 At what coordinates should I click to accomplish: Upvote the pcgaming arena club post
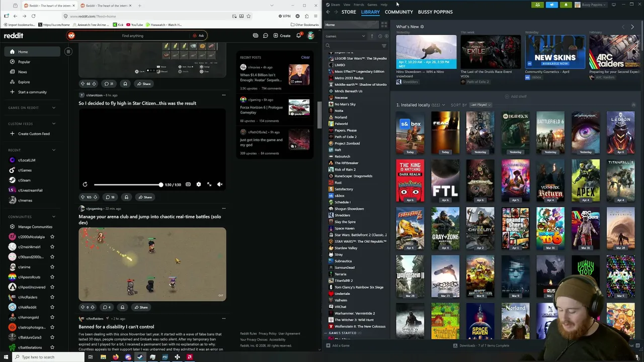[83, 307]
